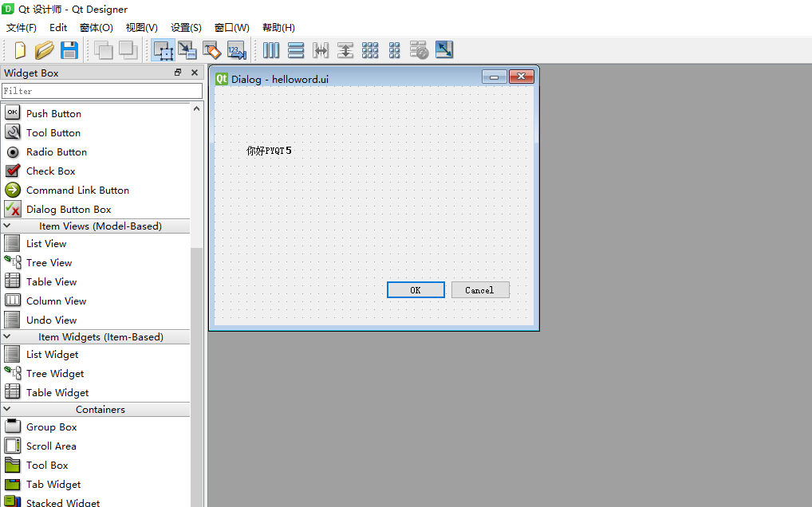
Task: Apply the Lay Out Vertically icon
Action: [x=296, y=50]
